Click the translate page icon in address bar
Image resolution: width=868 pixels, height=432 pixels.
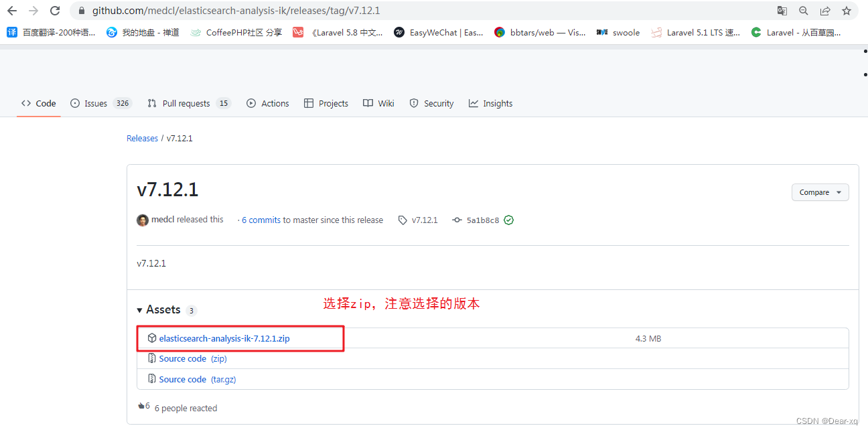coord(782,11)
